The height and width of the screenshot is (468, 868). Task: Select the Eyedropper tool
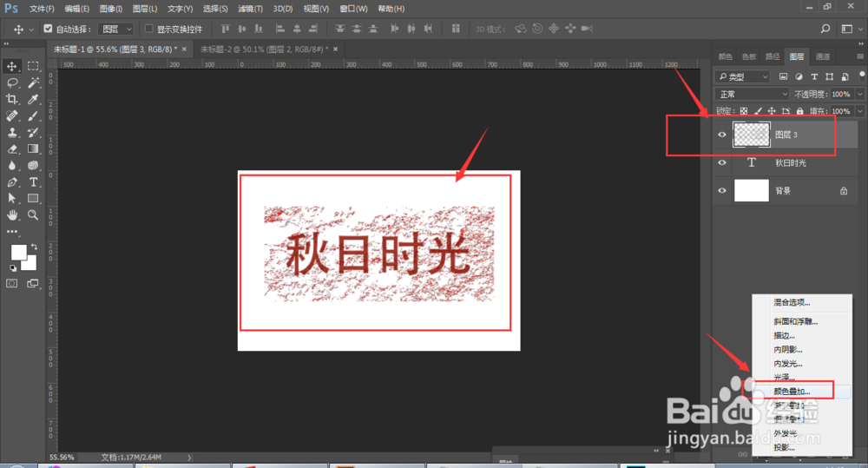pos(33,99)
